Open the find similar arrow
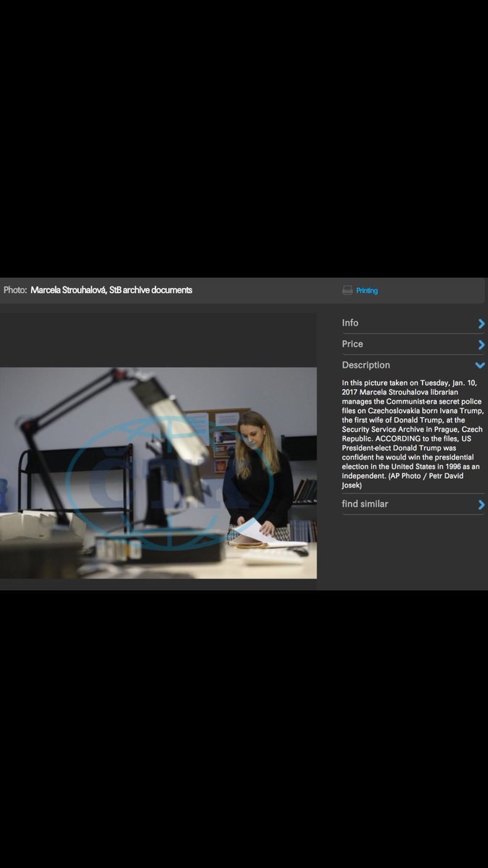 point(481,505)
